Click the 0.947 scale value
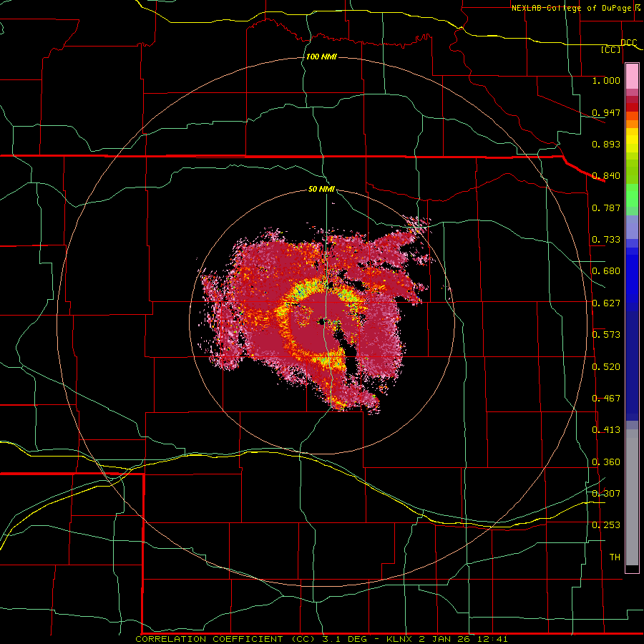 [x=606, y=112]
